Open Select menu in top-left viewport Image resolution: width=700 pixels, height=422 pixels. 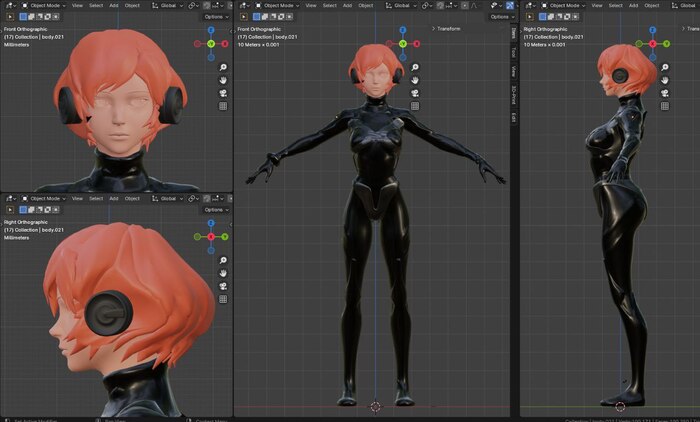96,5
